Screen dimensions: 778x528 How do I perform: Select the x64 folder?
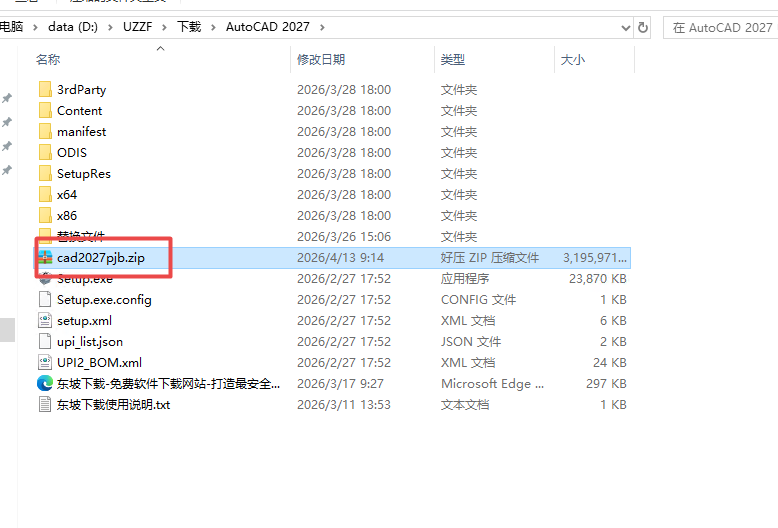click(x=66, y=195)
